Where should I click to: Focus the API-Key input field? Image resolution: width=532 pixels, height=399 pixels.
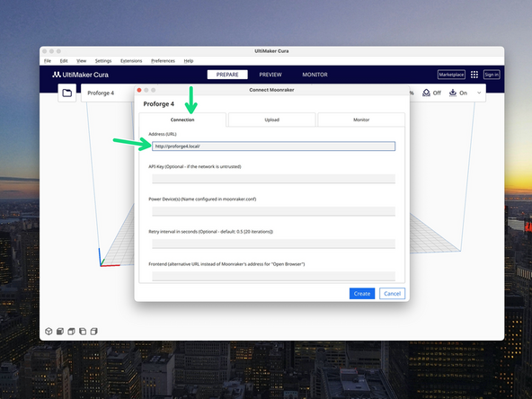(273, 179)
